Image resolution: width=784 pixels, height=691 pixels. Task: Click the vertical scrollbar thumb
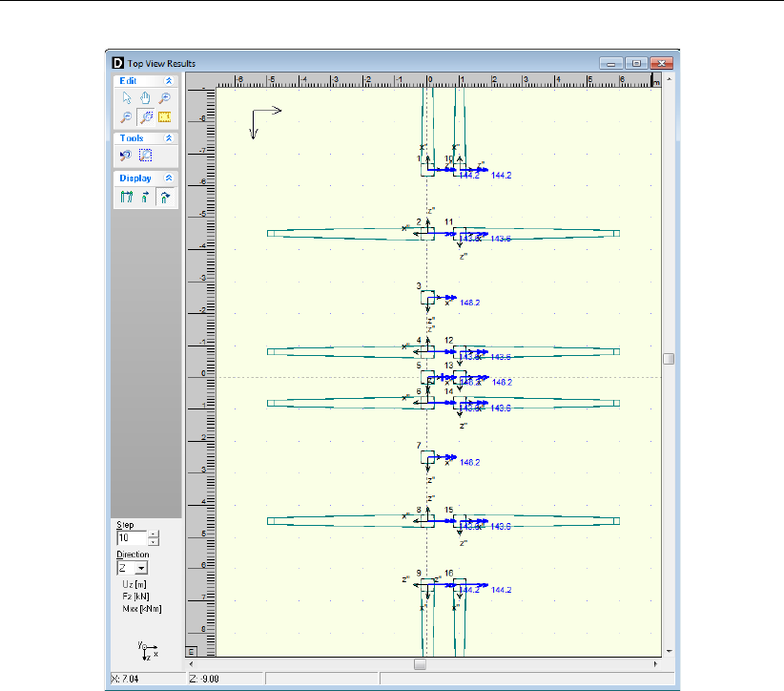(x=669, y=359)
